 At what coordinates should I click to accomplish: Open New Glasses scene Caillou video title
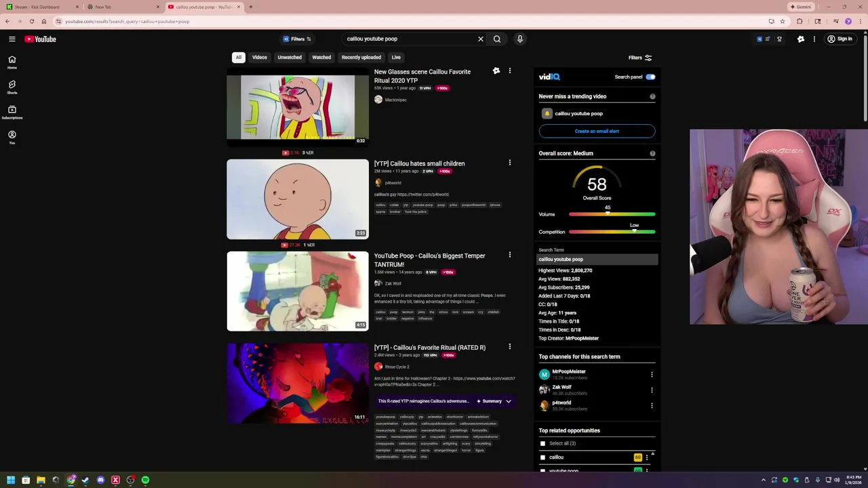[422, 76]
